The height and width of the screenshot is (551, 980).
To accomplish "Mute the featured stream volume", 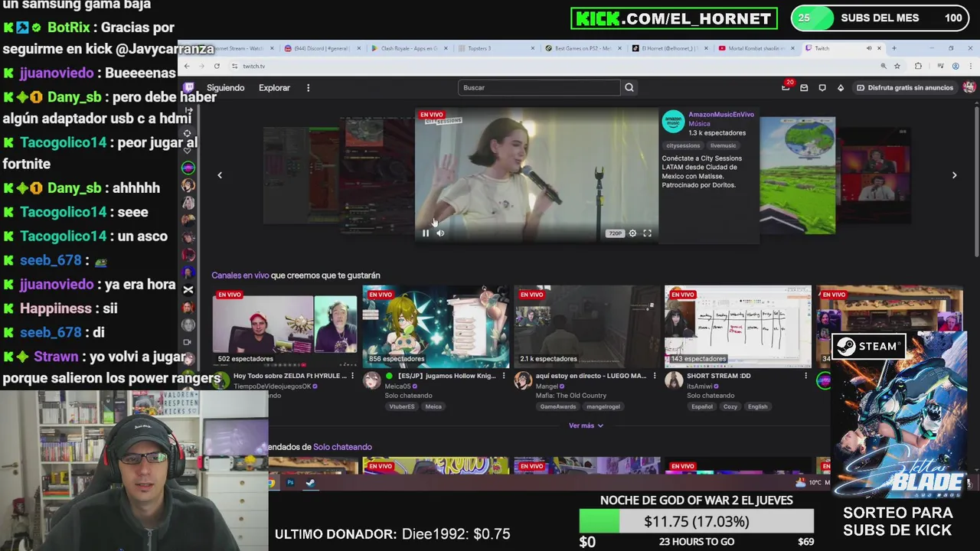I will (x=440, y=233).
